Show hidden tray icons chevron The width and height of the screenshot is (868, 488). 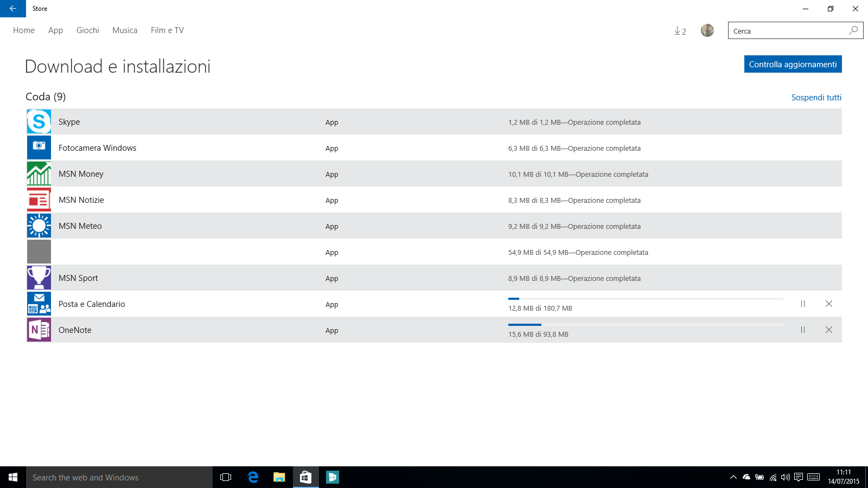(733, 477)
